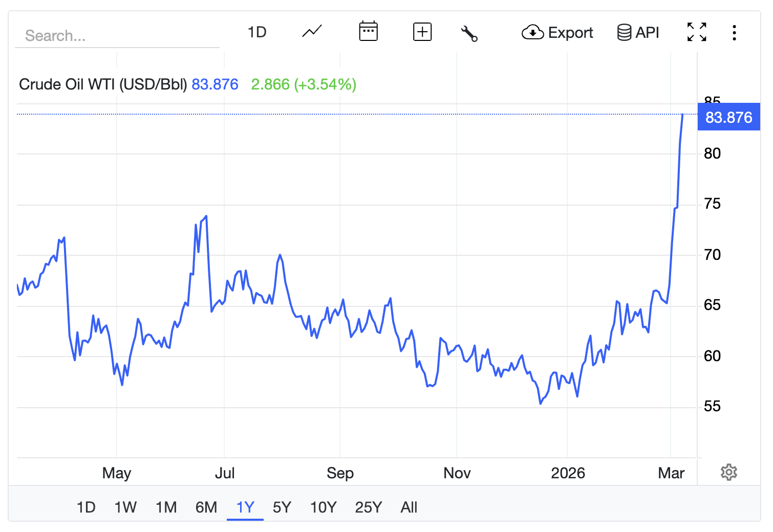773x532 pixels.
Task: Open the chart type line icon
Action: [312, 32]
